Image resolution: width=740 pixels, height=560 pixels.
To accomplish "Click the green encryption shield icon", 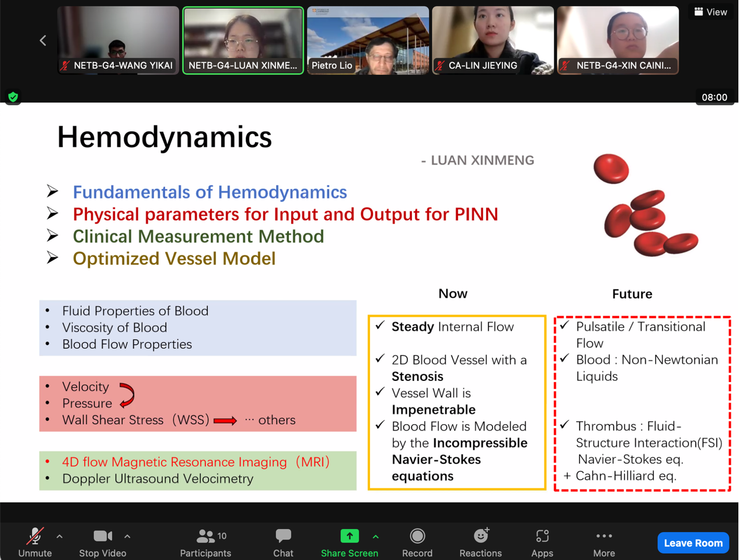I will 13,97.
